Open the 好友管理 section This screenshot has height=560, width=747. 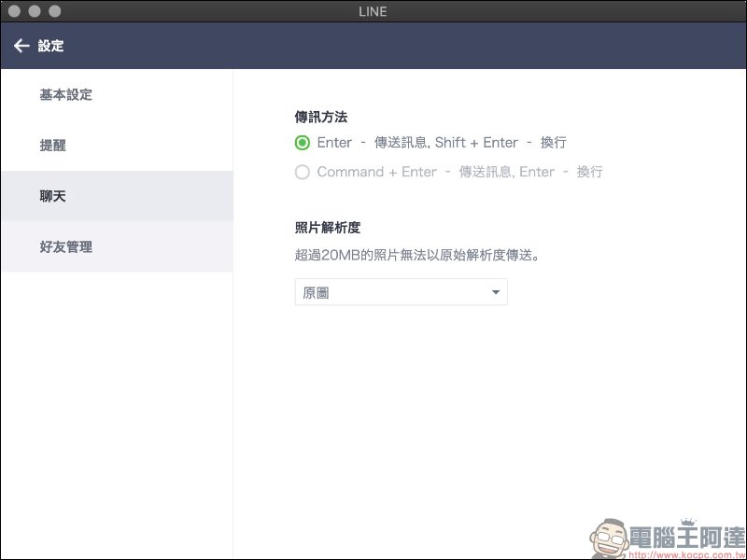click(117, 246)
